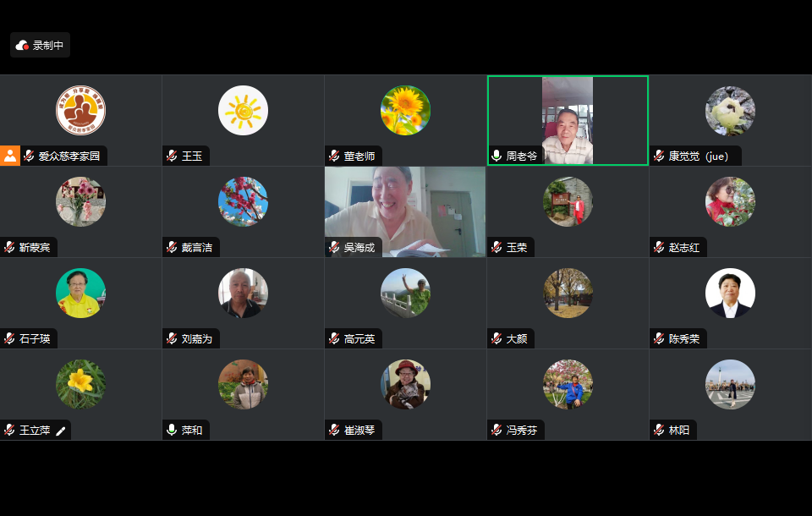Click the muted microphone icon for 董老师
The width and height of the screenshot is (812, 516).
(x=335, y=156)
